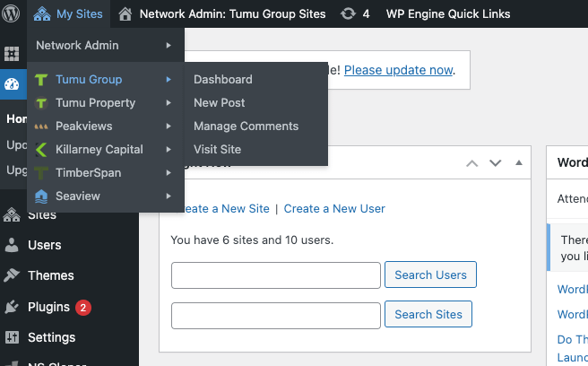Select Dashboard from the Tumu Group submenu

tap(222, 80)
